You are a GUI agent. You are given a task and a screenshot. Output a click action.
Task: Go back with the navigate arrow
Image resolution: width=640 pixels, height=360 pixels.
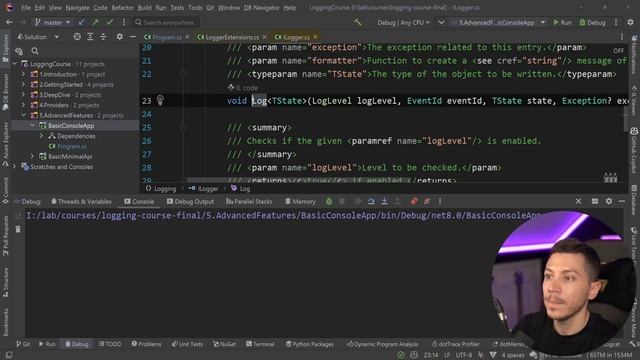[9, 22]
